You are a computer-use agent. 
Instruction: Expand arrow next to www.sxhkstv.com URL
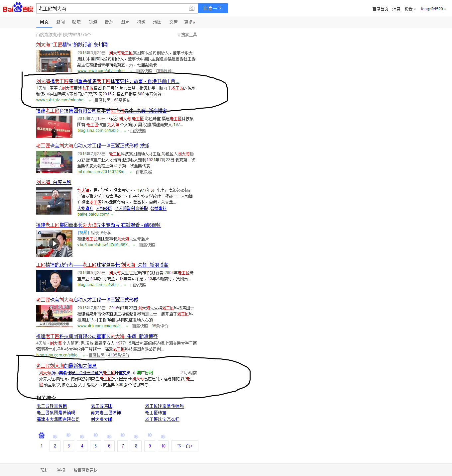90,100
